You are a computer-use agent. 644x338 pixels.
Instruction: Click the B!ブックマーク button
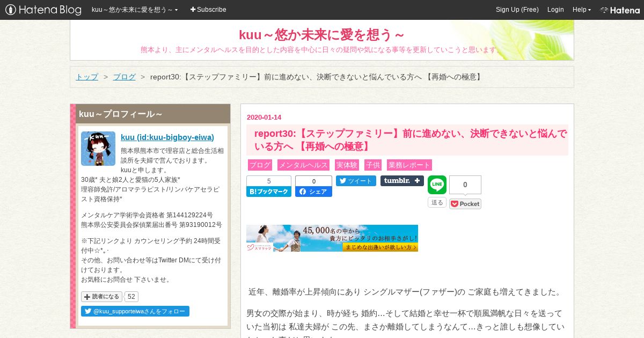coord(269,192)
